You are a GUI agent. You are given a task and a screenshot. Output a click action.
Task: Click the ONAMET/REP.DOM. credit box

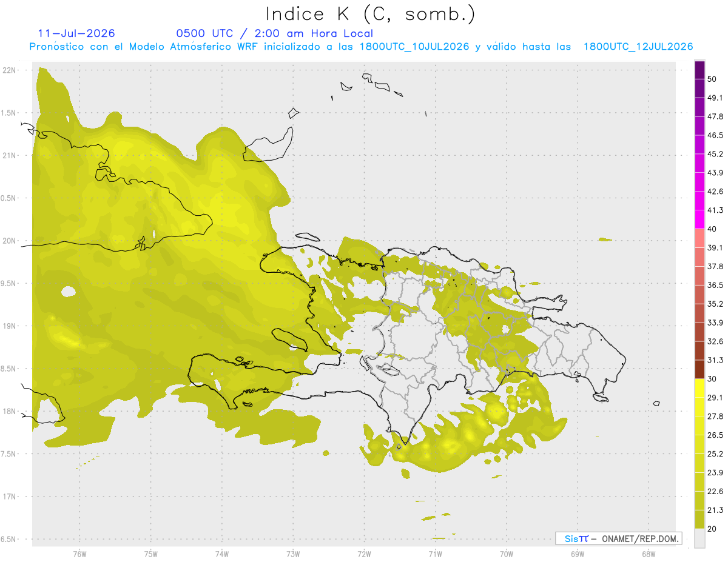[x=619, y=538]
